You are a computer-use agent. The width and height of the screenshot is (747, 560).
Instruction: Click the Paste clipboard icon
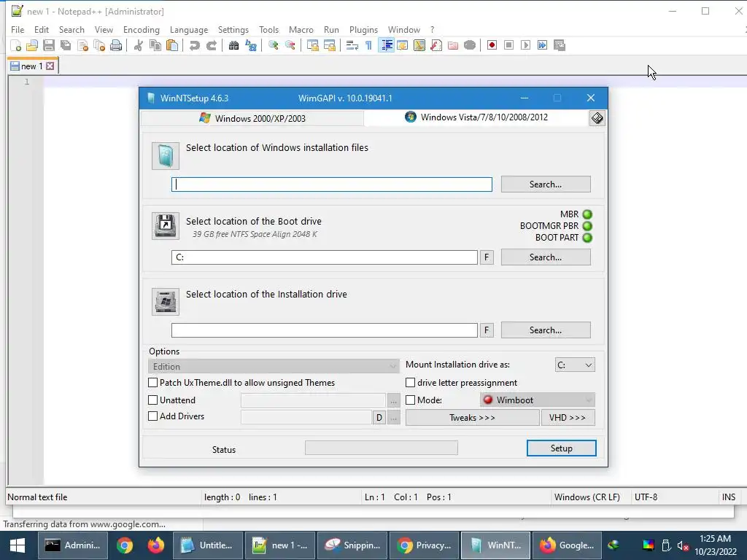[x=172, y=45]
